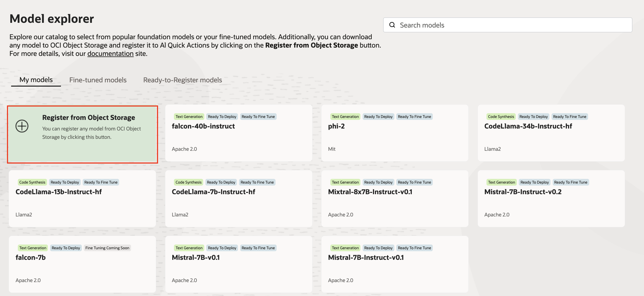Switch to the Fine-tuned models tab
This screenshot has height=296, width=644.
click(x=98, y=80)
